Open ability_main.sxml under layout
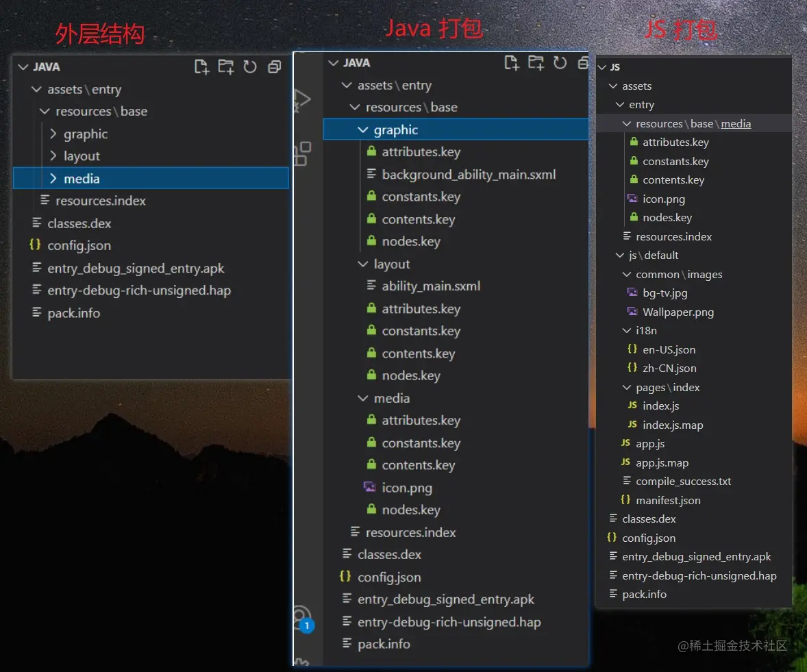Image resolution: width=807 pixels, height=672 pixels. point(432,286)
